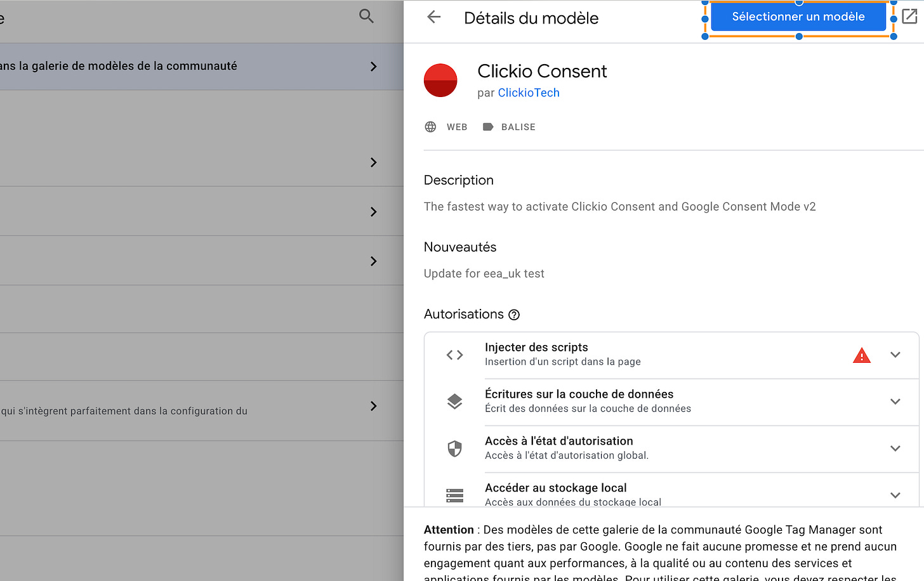
Task: Click the Détails du modèle title
Action: (531, 18)
